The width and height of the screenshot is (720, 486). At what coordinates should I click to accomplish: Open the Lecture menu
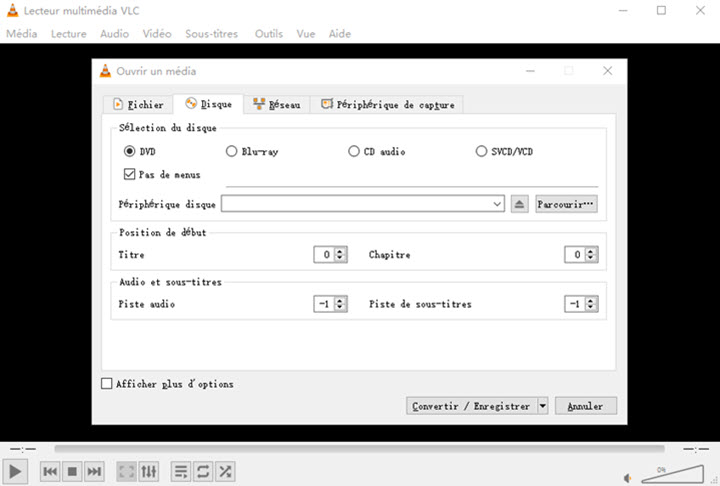69,34
